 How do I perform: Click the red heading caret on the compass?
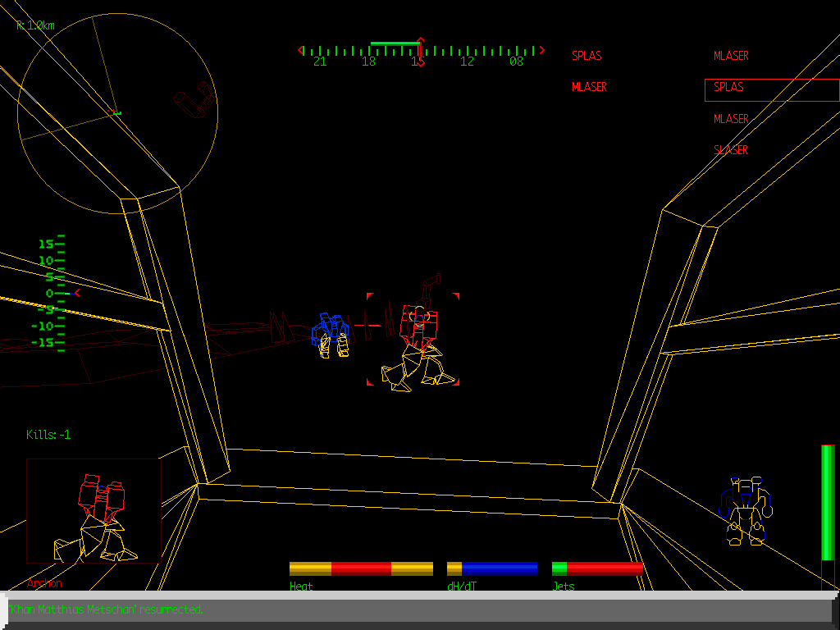pyautogui.click(x=420, y=41)
